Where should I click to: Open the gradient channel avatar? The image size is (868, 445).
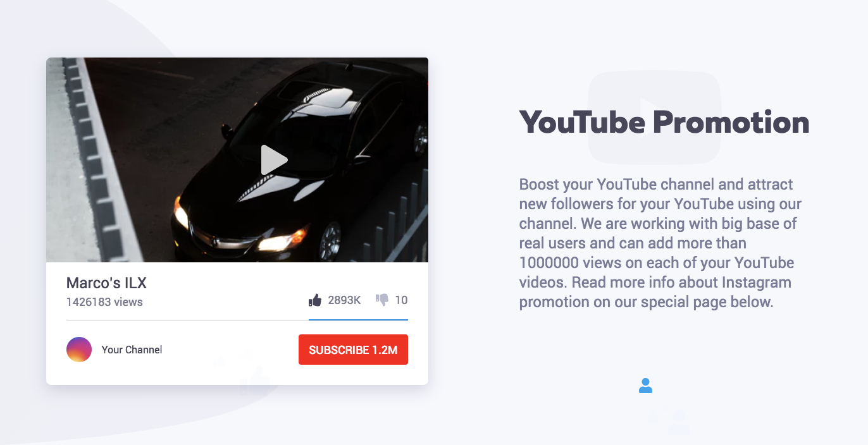coord(79,350)
